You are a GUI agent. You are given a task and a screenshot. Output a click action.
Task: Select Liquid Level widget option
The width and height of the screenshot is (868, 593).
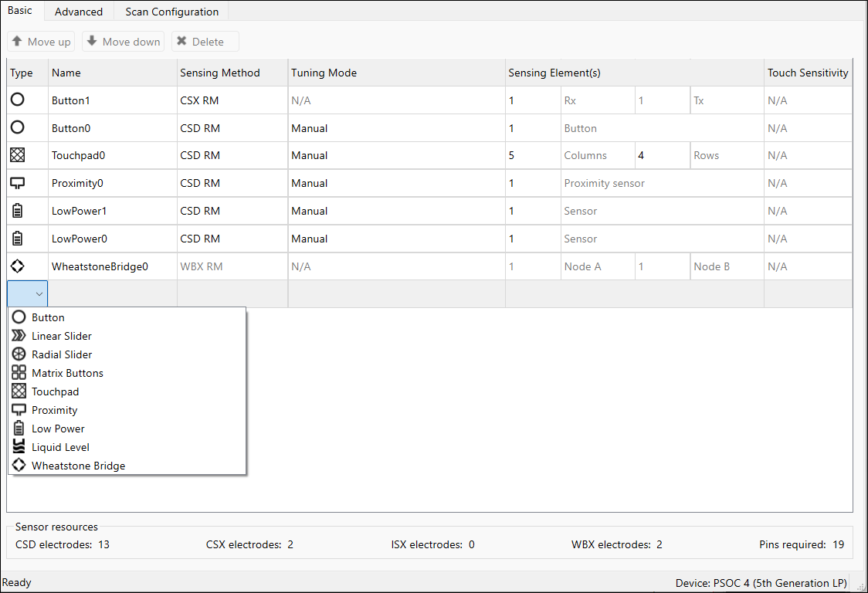[x=60, y=447]
